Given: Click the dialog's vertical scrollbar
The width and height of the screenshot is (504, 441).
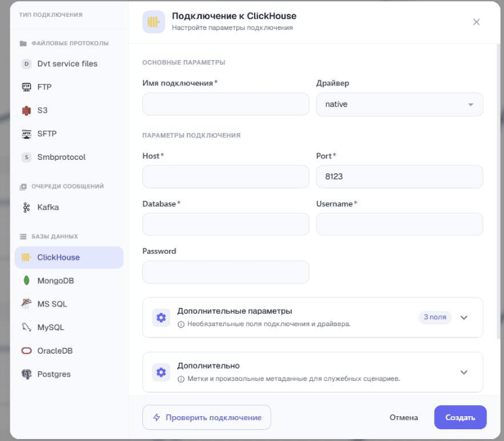Looking at the screenshot, I should coord(499,191).
